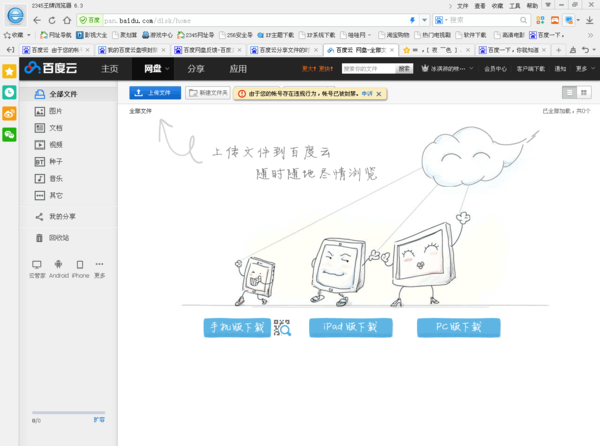The image size is (600, 446).
Task: Click the magnifier icon in browser search box
Action: (523, 20)
